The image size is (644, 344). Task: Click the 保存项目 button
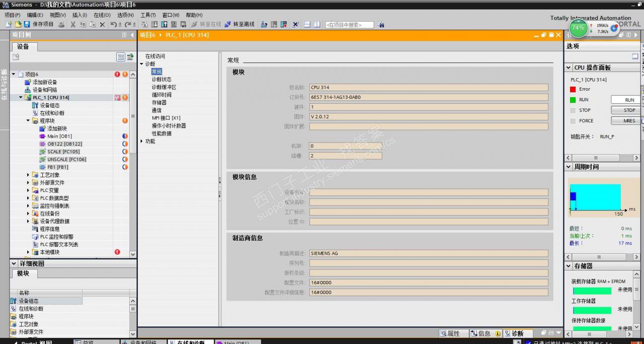click(x=39, y=24)
